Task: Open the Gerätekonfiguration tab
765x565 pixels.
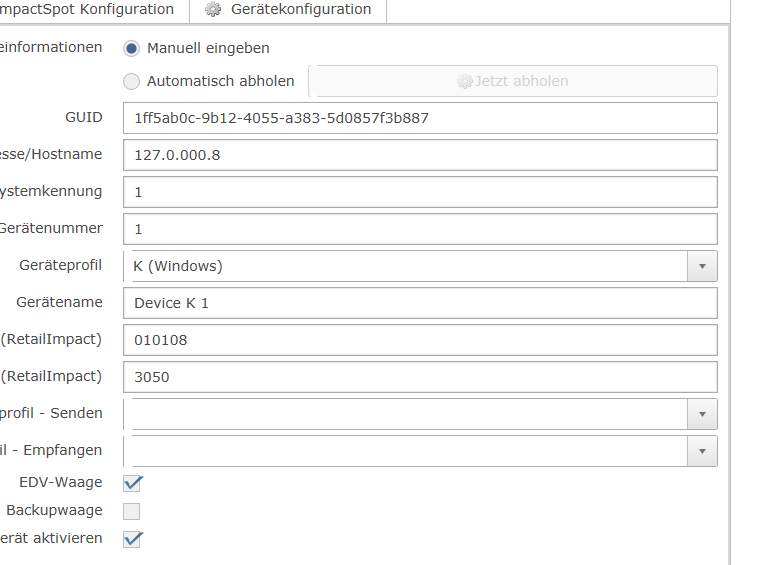Action: pyautogui.click(x=288, y=11)
